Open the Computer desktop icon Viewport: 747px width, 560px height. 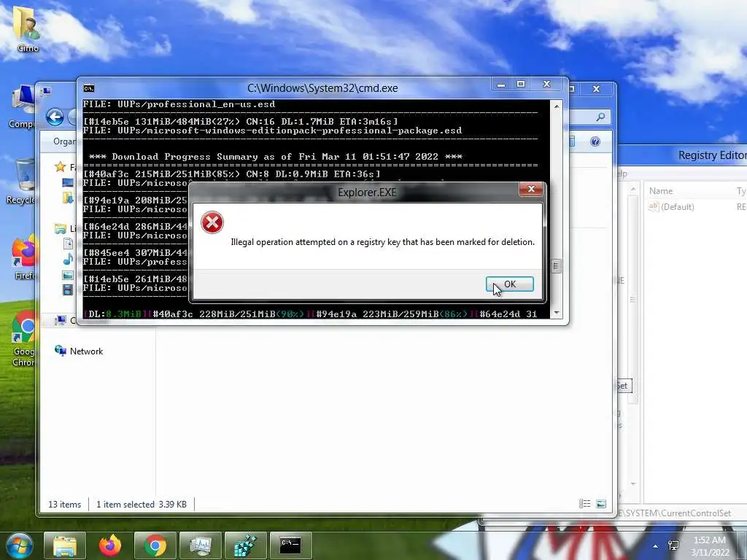[x=22, y=107]
